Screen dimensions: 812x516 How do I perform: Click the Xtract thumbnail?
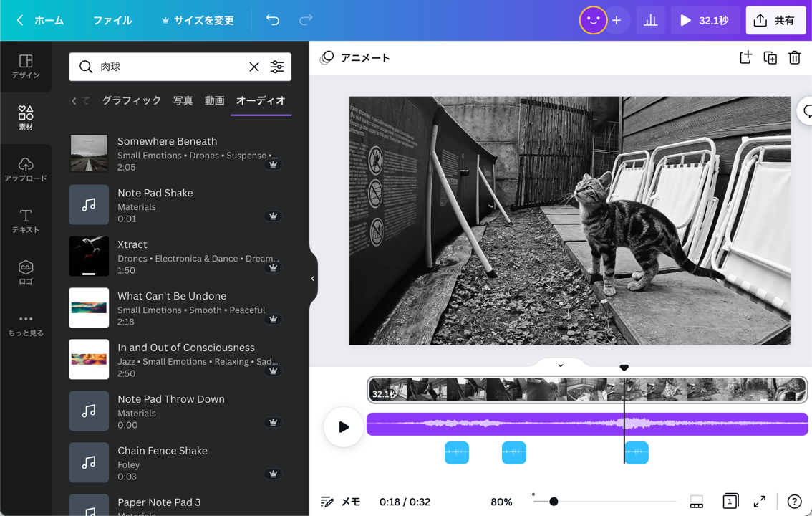pos(89,256)
